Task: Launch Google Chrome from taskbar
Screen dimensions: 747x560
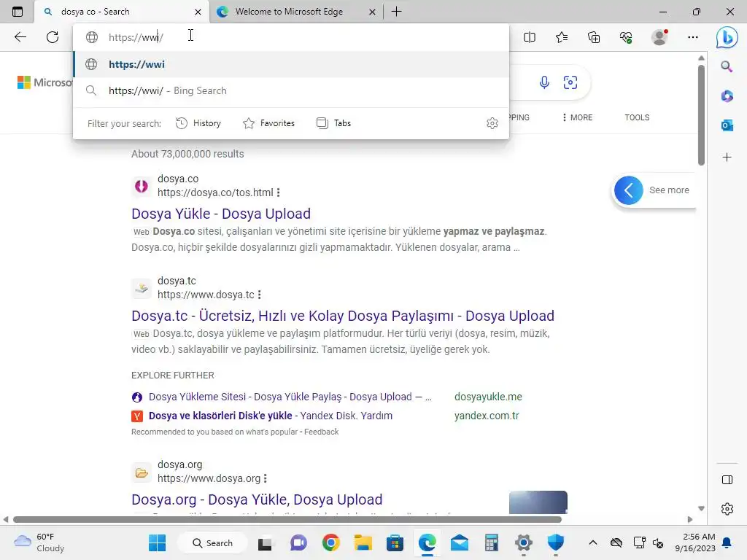Action: tap(330, 542)
